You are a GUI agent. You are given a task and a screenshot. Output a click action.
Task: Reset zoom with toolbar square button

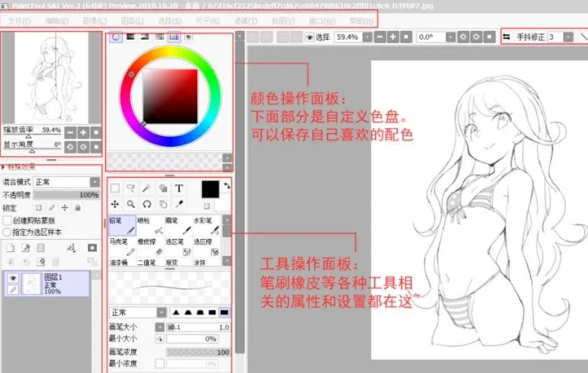click(406, 37)
